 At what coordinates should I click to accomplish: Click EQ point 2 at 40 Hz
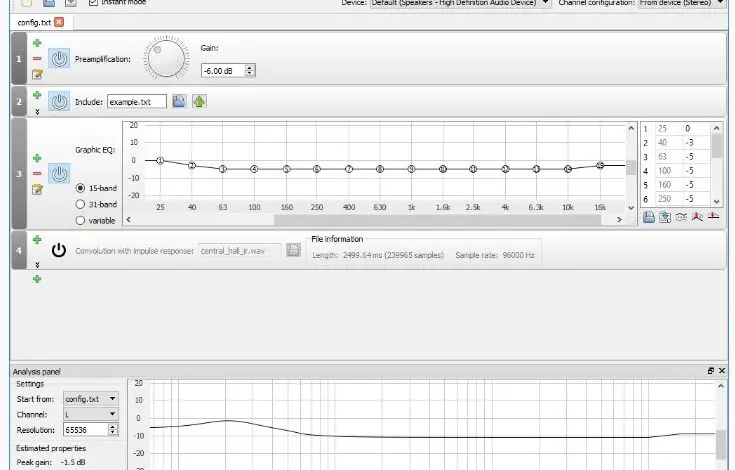coord(192,165)
